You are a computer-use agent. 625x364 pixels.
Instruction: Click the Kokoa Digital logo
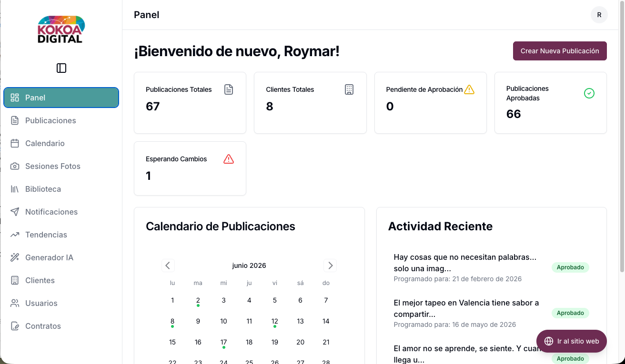click(x=61, y=30)
